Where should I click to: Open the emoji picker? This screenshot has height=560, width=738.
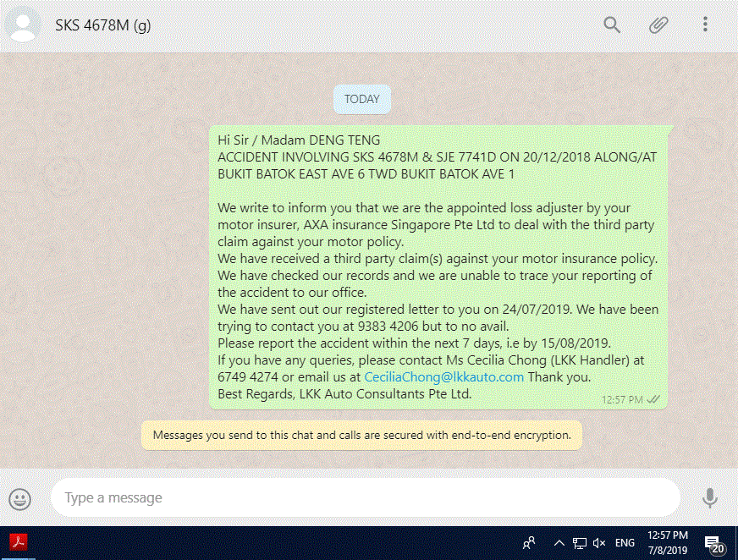[20, 499]
